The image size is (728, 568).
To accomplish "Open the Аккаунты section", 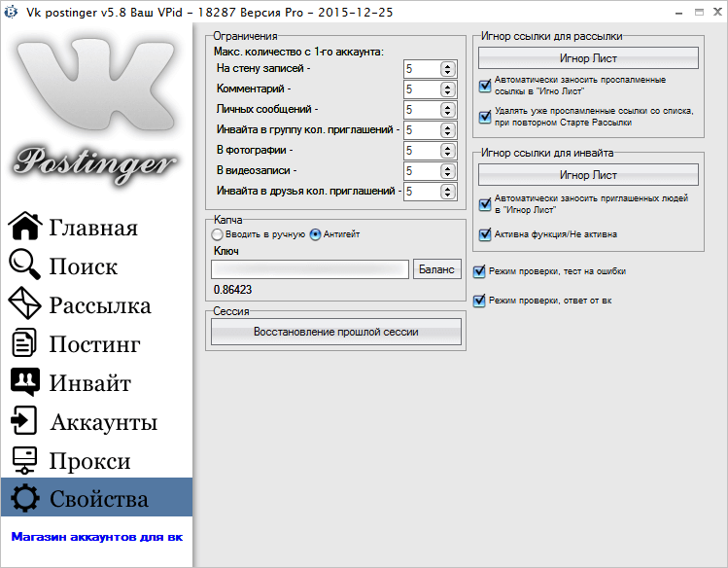I will point(104,422).
